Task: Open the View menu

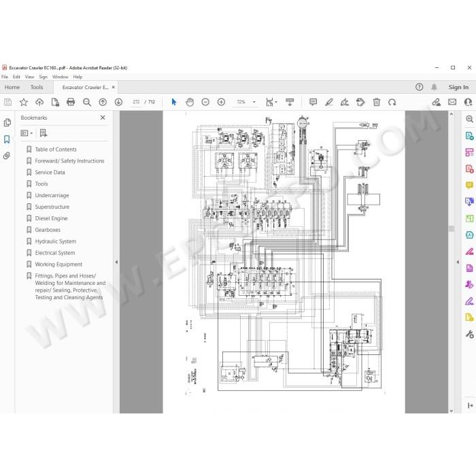Action: tap(29, 77)
